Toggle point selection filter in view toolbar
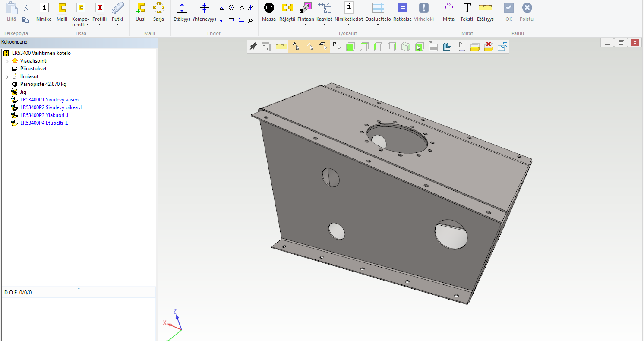644x341 pixels. [x=296, y=47]
